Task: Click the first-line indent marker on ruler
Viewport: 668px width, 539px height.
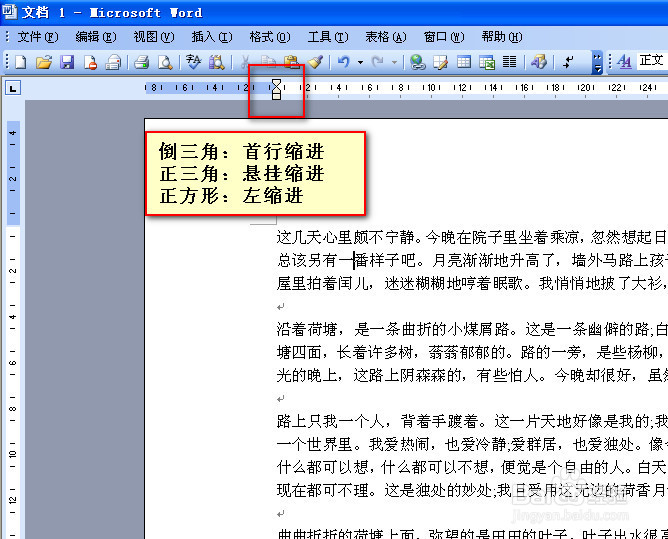Action: coord(276,81)
